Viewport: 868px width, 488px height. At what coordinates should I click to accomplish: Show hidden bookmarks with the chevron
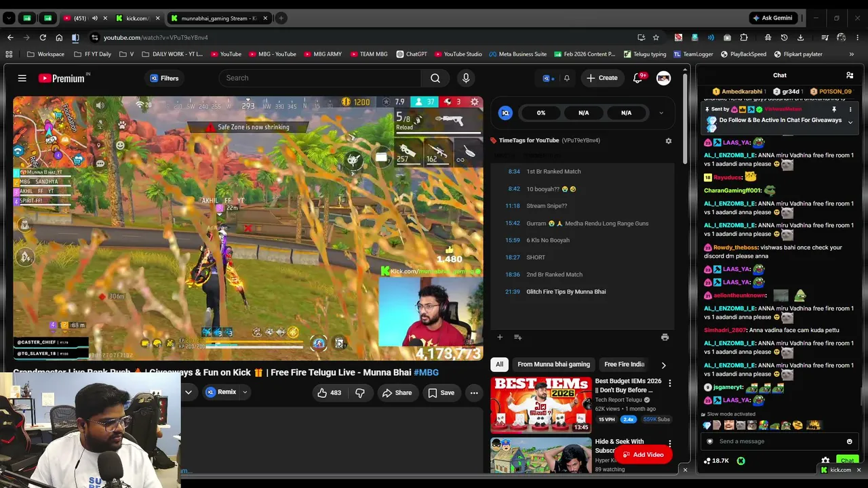[x=852, y=54]
